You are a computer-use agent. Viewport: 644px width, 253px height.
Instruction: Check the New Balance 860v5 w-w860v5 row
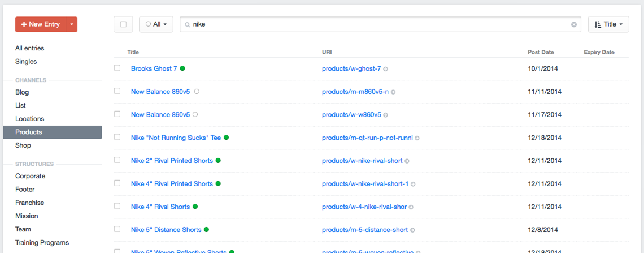coord(118,114)
